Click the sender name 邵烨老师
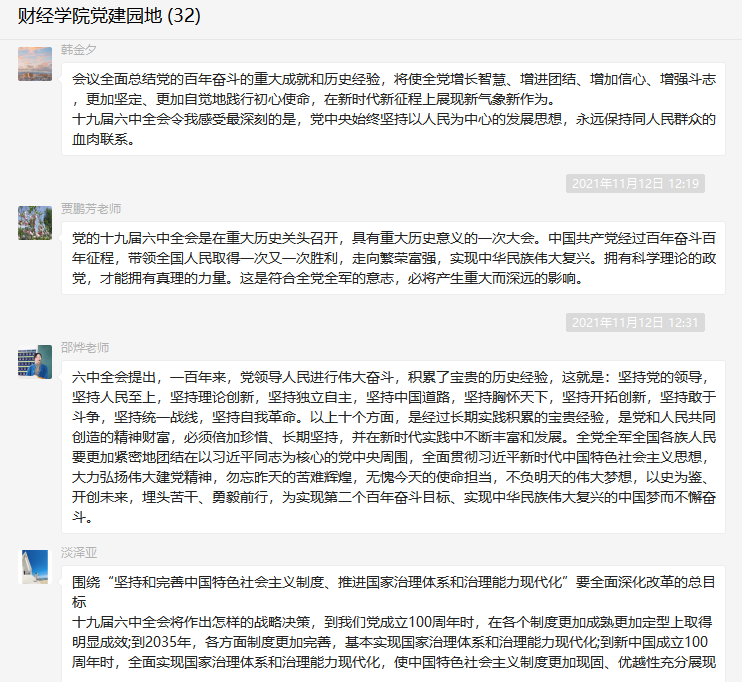Viewport: 742px width, 682px height. 84,347
